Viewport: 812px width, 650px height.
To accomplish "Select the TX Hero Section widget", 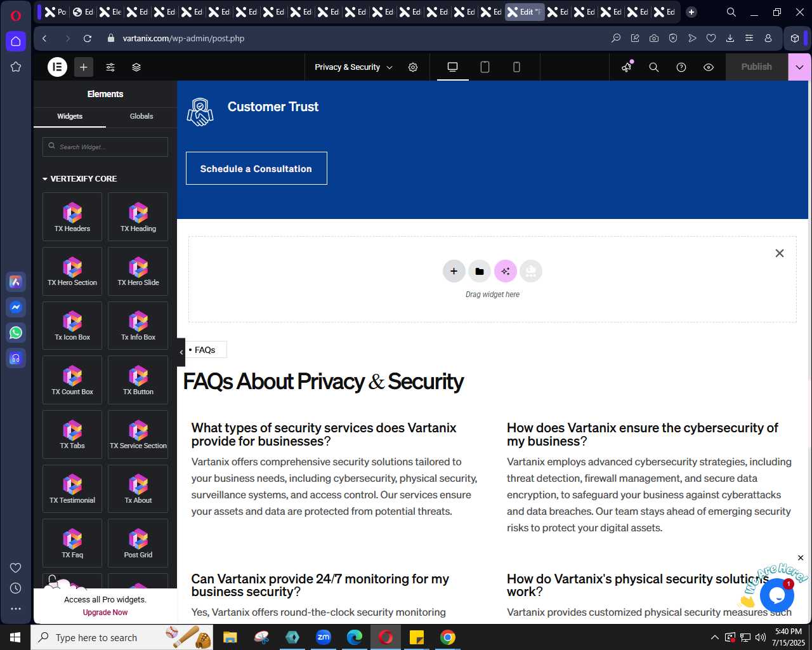I will 72,271.
